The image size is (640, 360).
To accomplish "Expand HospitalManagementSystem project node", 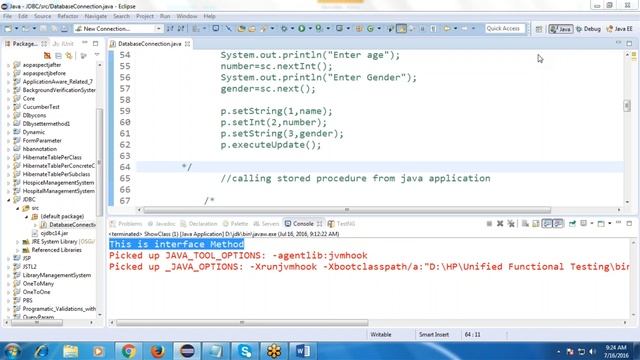I will click(x=9, y=191).
